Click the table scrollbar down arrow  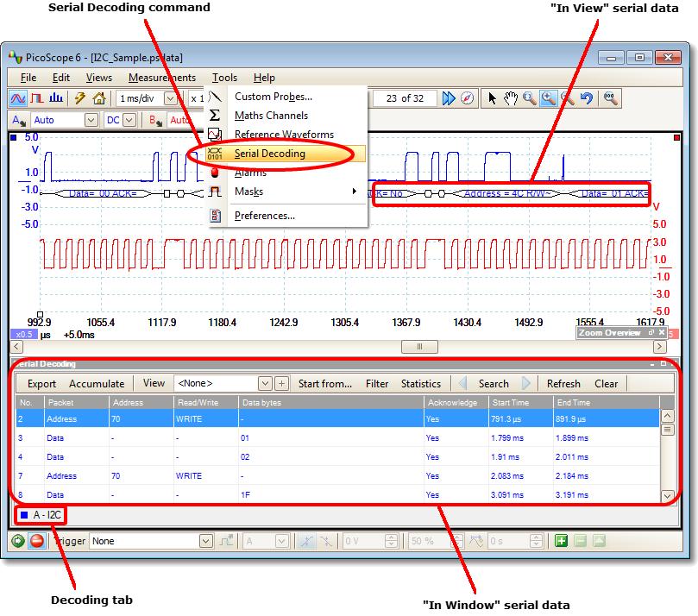(x=667, y=496)
